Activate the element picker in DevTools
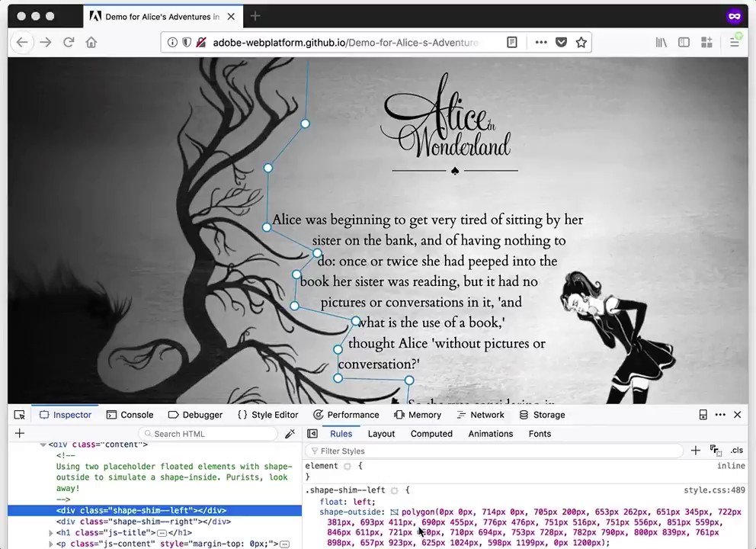The height and width of the screenshot is (549, 756). (19, 415)
